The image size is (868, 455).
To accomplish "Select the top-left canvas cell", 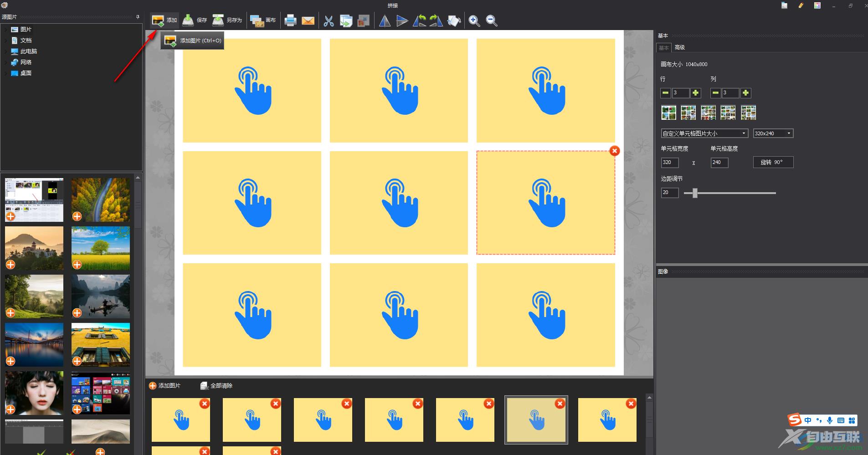I will [x=252, y=91].
